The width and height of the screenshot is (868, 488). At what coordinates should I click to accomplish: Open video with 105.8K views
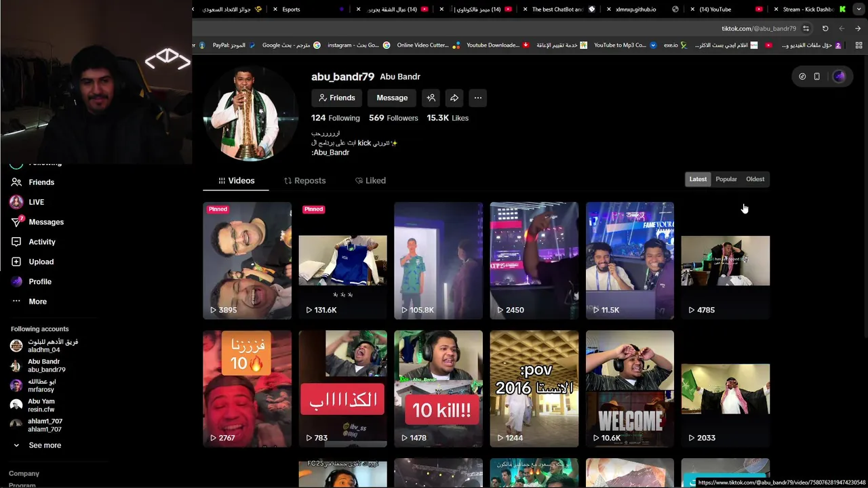(438, 260)
